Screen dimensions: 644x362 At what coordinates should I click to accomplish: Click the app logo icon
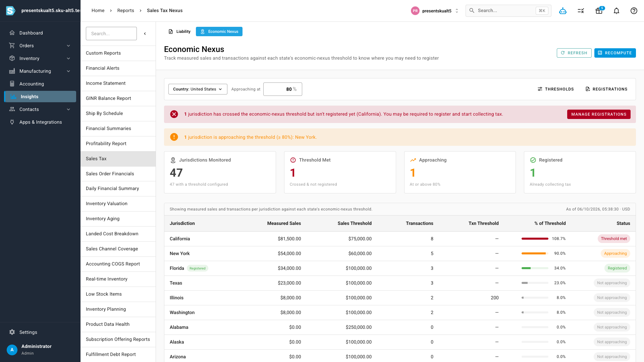tap(11, 11)
